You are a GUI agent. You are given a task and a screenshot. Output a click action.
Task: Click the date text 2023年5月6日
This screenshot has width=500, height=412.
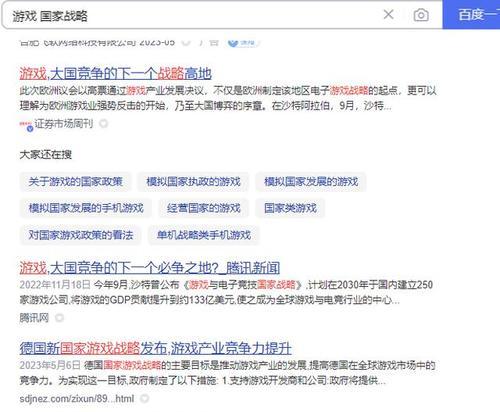tap(50, 365)
